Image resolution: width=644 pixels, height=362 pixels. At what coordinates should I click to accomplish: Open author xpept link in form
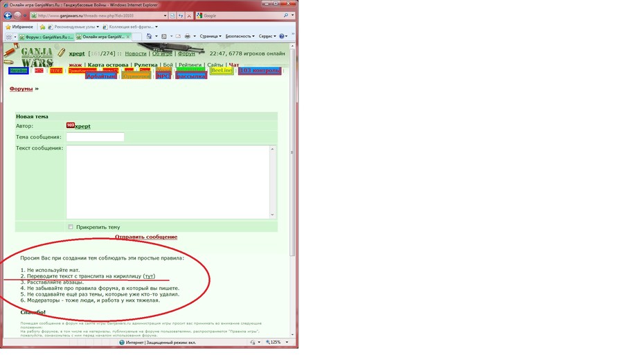click(82, 126)
